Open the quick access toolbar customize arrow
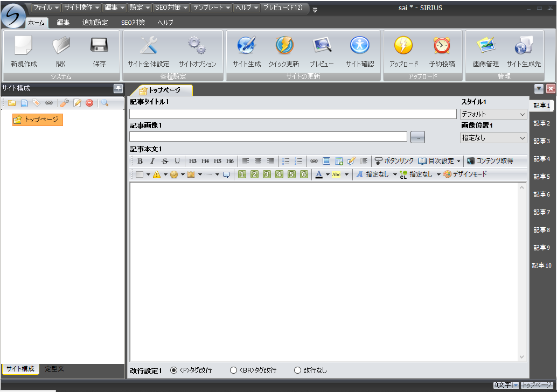Image resolution: width=557 pixels, height=392 pixels. [x=315, y=10]
